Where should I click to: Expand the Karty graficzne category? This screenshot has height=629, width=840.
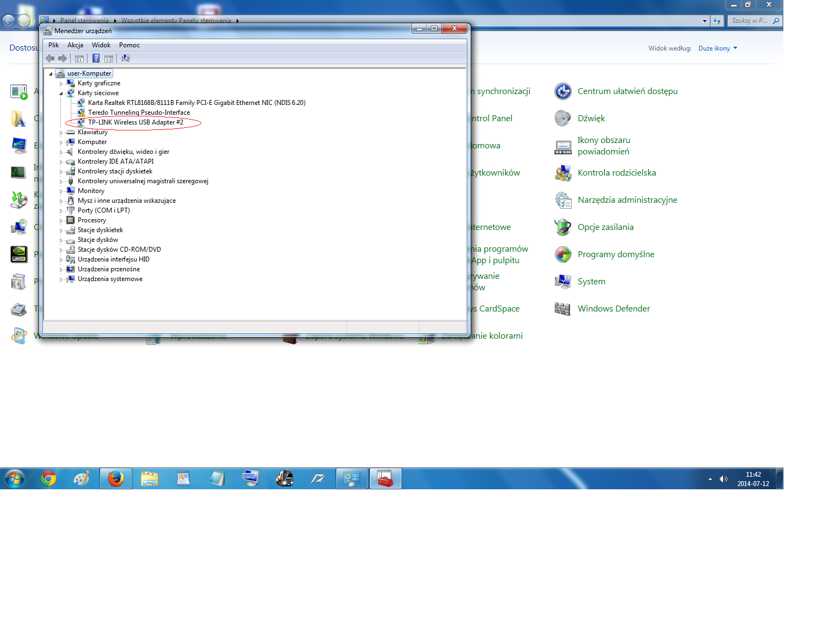pos(61,84)
